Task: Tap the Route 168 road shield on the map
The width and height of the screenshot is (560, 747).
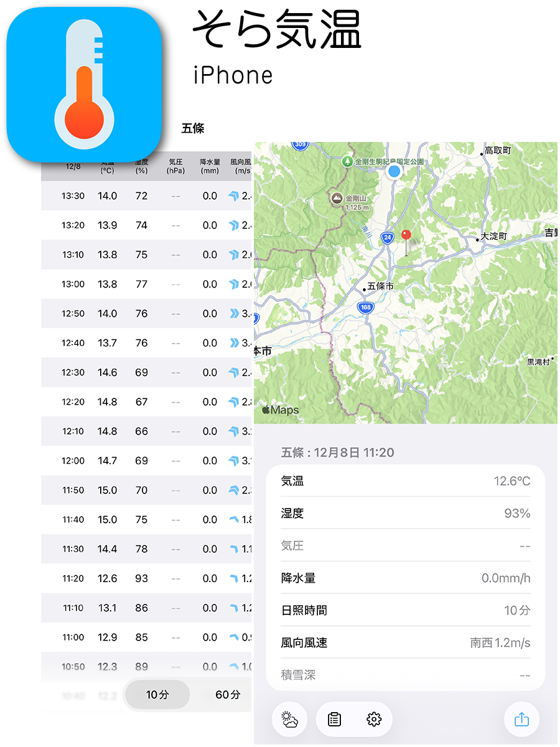Action: (364, 307)
